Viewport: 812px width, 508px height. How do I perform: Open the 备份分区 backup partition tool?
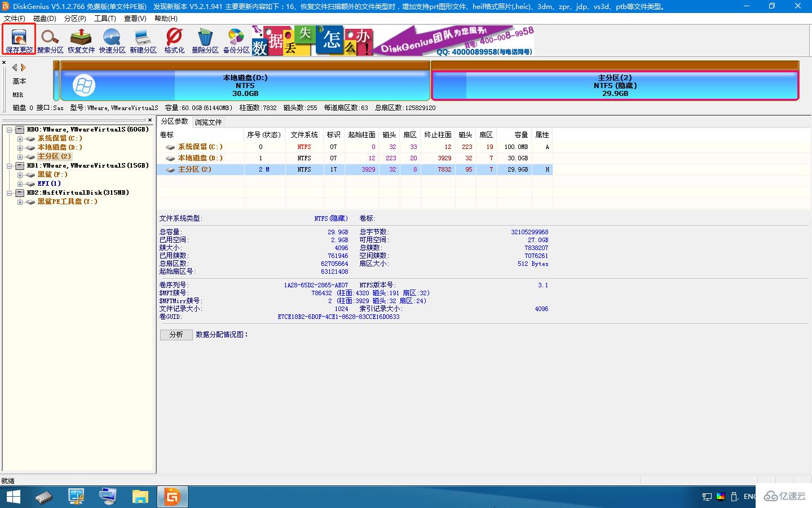(x=236, y=41)
